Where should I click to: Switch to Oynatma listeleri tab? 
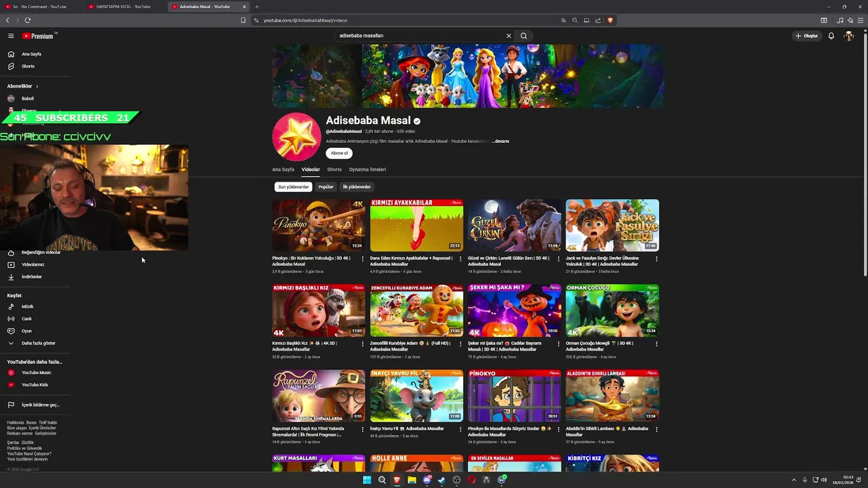point(368,169)
